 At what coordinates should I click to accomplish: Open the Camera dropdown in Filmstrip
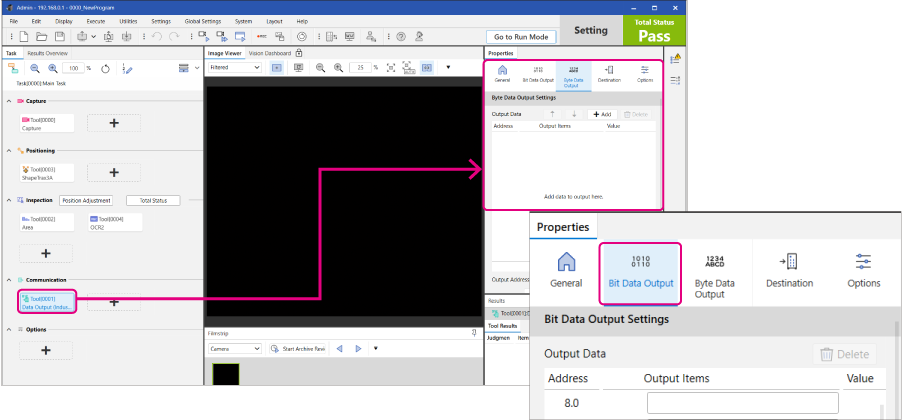[233, 349]
